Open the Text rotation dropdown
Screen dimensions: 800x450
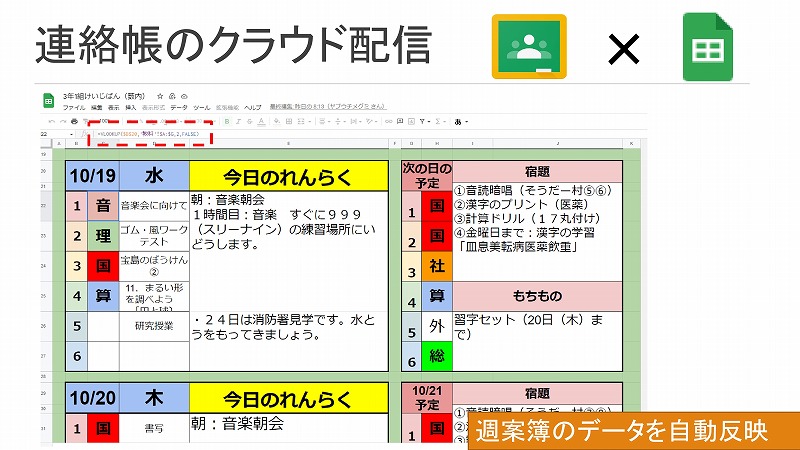pos(372,121)
